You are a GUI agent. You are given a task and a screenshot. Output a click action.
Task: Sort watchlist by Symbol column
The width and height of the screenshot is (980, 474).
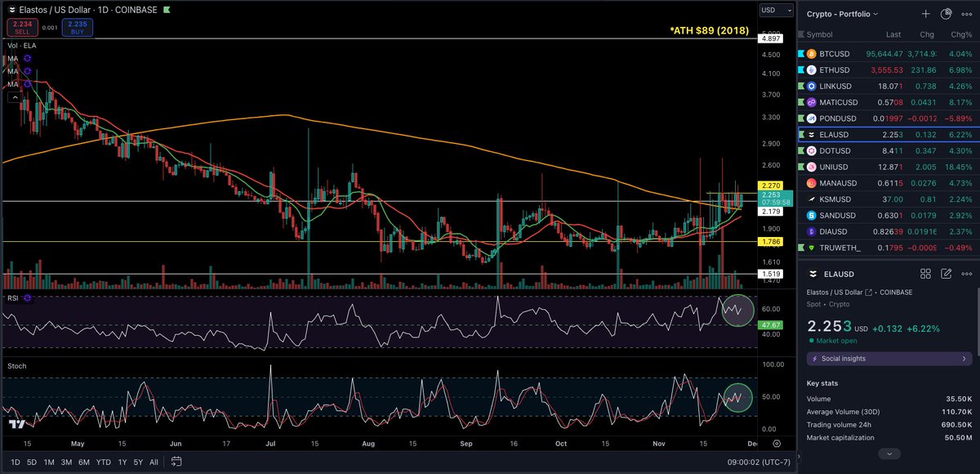pyautogui.click(x=820, y=35)
